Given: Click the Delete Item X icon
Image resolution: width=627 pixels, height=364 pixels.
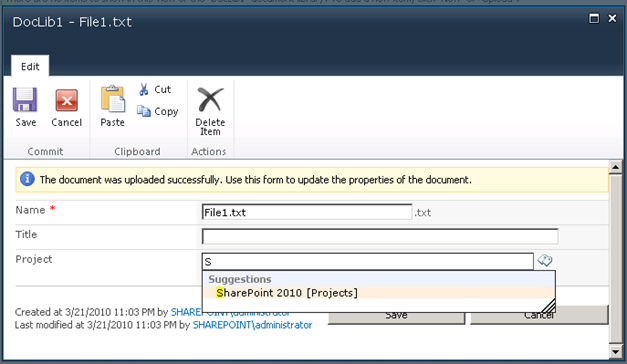Looking at the screenshot, I should point(210,99).
